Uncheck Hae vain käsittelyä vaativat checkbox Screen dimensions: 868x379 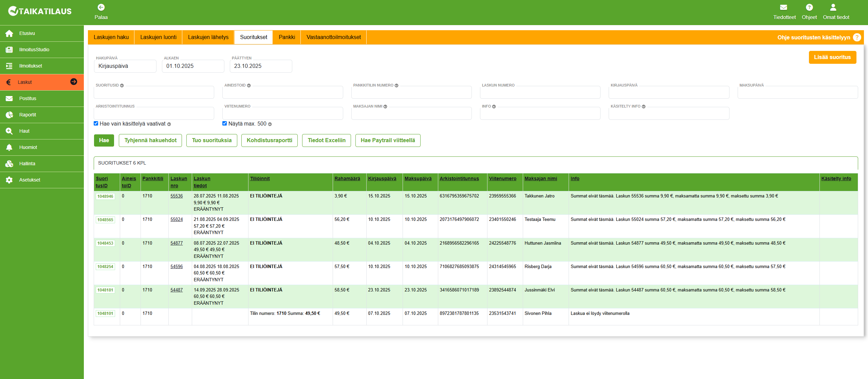[x=96, y=124]
